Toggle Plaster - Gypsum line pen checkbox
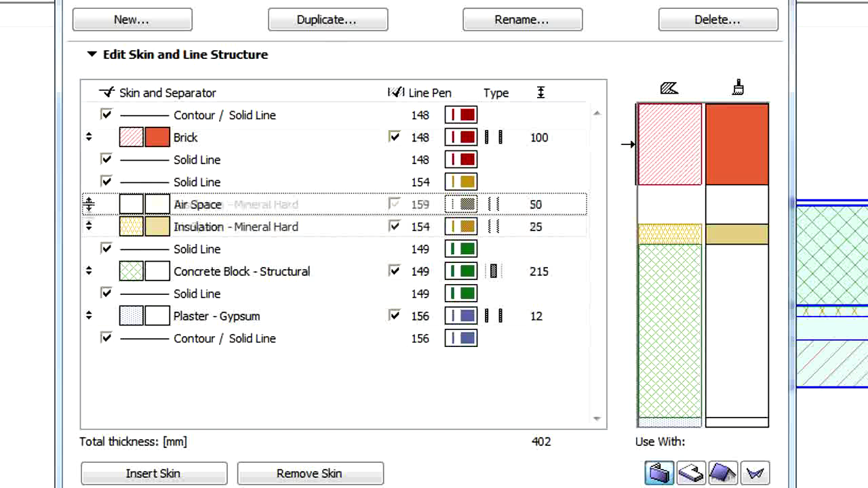868x488 pixels. (395, 316)
